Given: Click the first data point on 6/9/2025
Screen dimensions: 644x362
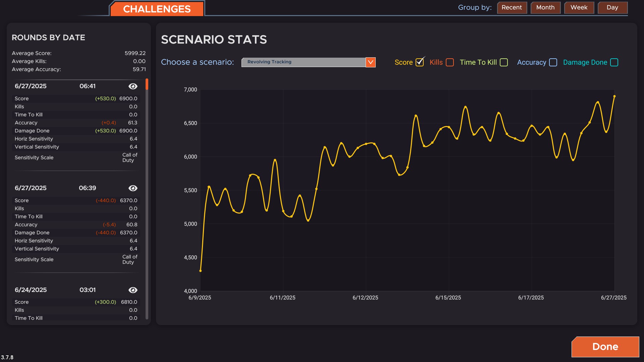Looking at the screenshot, I should [201, 270].
